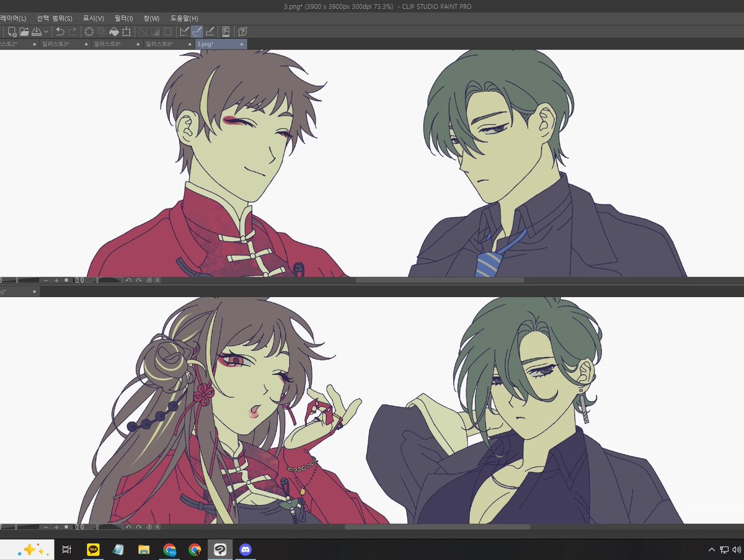This screenshot has width=744, height=560.
Task: Click the Clear (dotted circle) icon
Action: pyautogui.click(x=89, y=31)
